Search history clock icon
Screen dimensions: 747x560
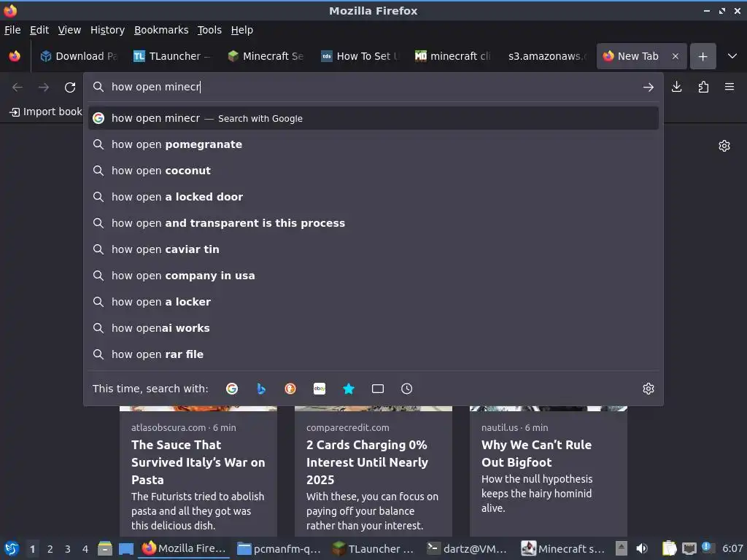pyautogui.click(x=407, y=389)
